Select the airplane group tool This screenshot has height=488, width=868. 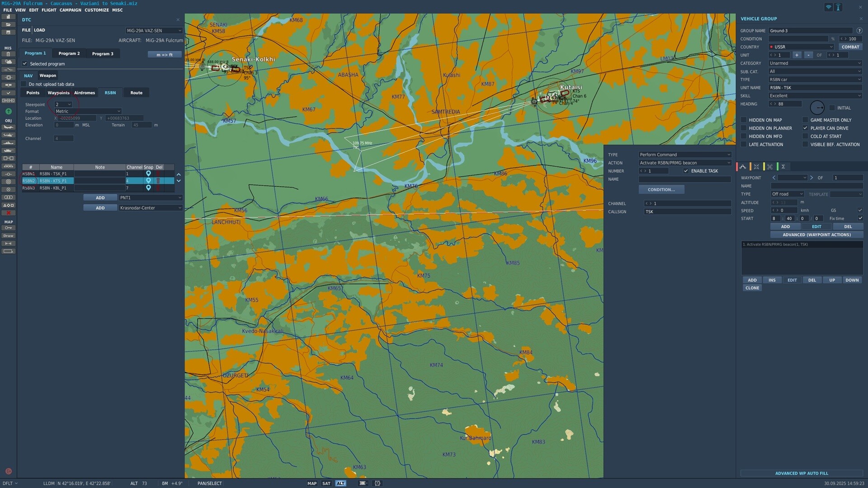[x=8, y=127]
